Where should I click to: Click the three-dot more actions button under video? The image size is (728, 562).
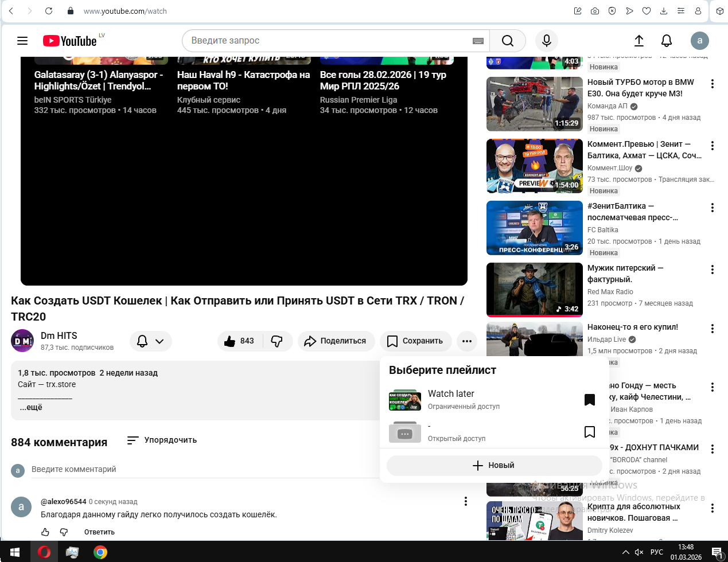(x=466, y=341)
